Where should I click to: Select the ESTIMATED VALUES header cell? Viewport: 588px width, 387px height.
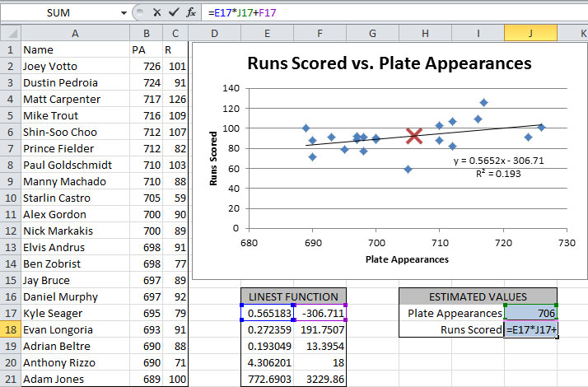pos(478,296)
